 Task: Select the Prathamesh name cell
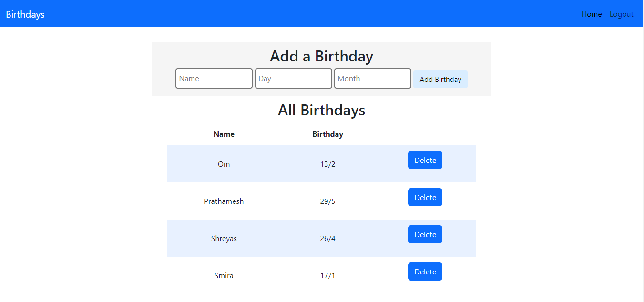coord(224,201)
